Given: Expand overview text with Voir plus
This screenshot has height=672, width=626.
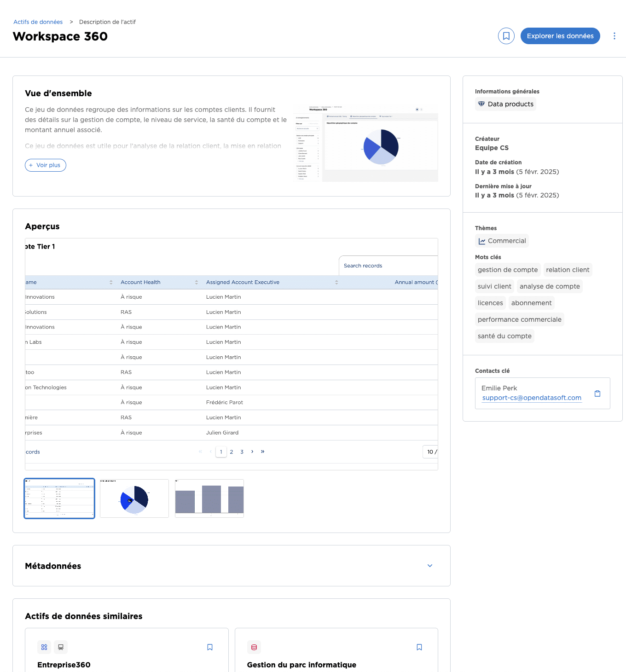Looking at the screenshot, I should (x=46, y=165).
